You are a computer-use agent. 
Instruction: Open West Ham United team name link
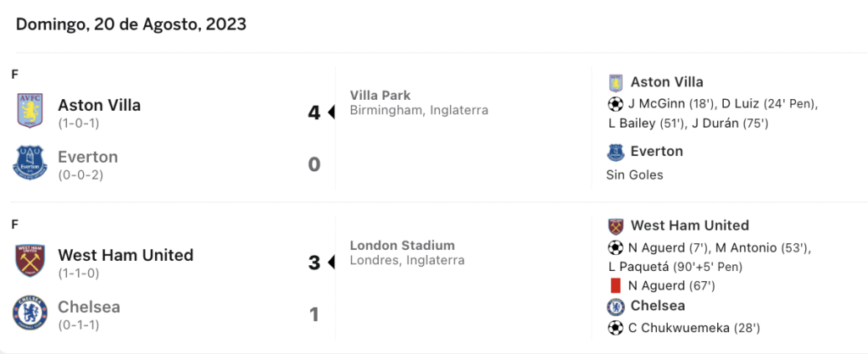[x=125, y=255]
